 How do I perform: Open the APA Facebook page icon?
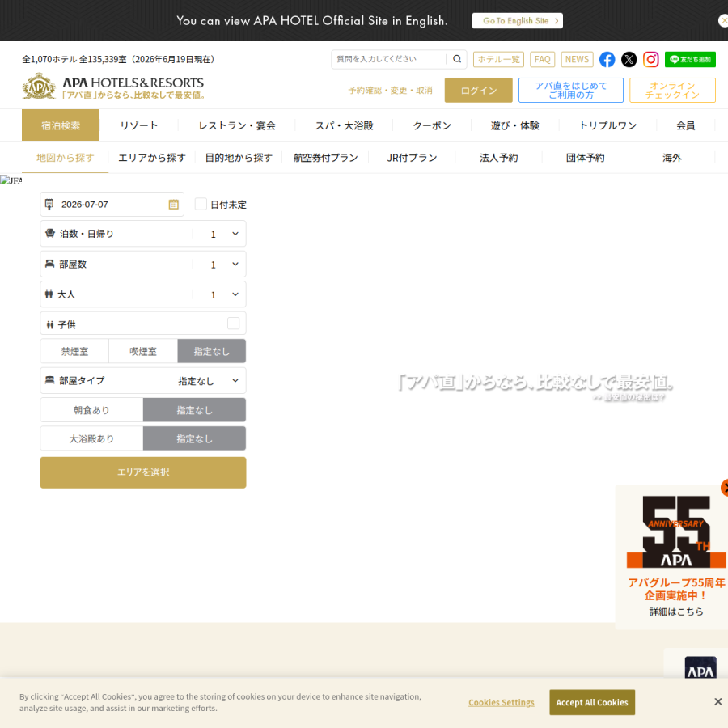click(x=607, y=59)
